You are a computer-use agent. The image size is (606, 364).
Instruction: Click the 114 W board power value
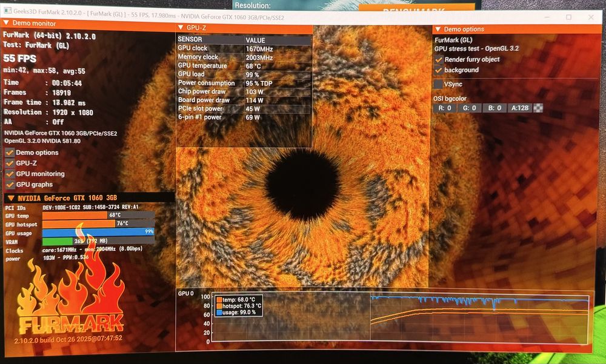point(255,101)
